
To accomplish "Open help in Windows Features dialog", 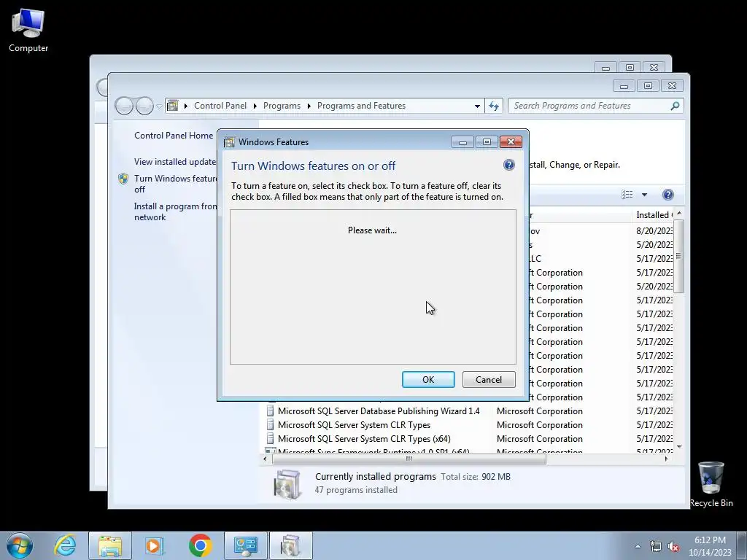I will click(x=508, y=166).
